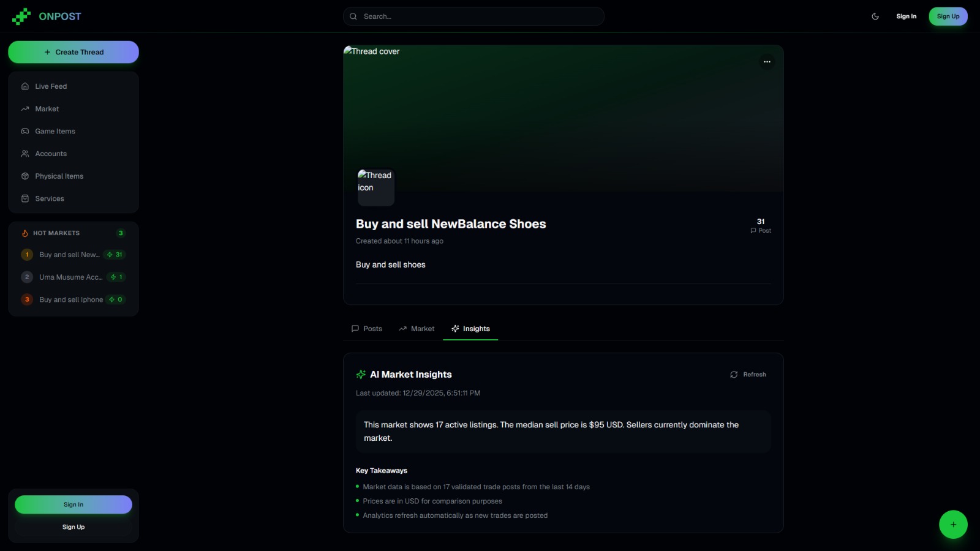Image resolution: width=980 pixels, height=551 pixels.
Task: Click the 31 posts badge in Hot Markets
Action: point(115,255)
